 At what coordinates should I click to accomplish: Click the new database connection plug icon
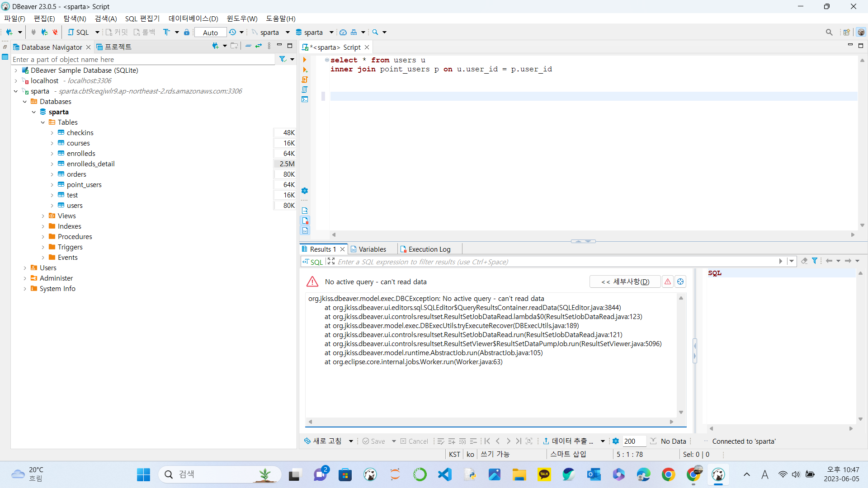pos(9,32)
